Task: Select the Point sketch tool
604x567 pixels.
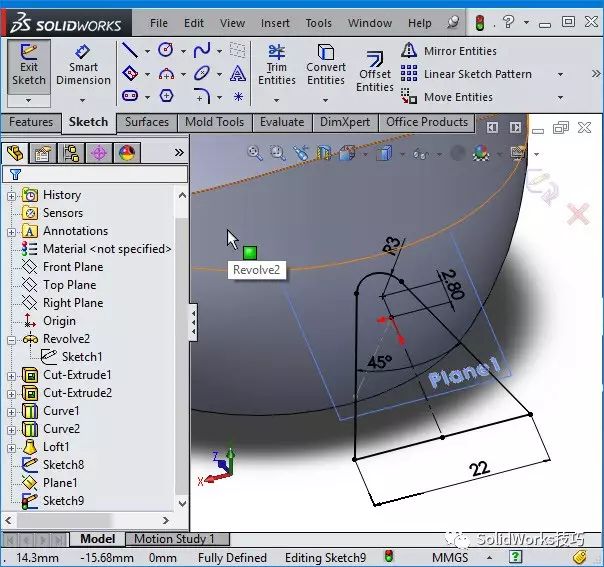Action: coord(238,96)
